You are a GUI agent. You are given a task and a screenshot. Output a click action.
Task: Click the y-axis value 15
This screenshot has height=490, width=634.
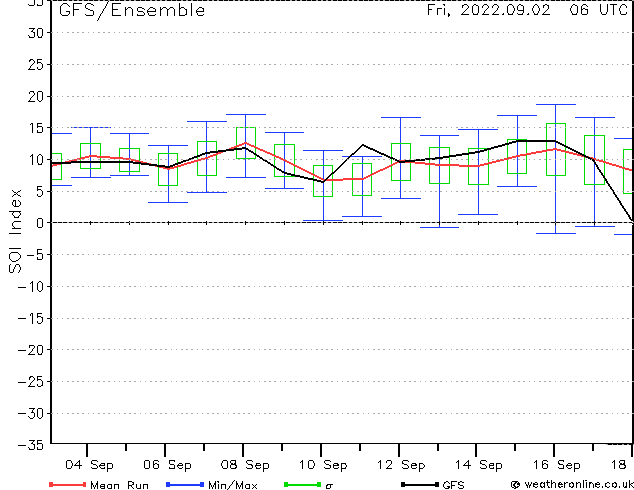click(36, 128)
